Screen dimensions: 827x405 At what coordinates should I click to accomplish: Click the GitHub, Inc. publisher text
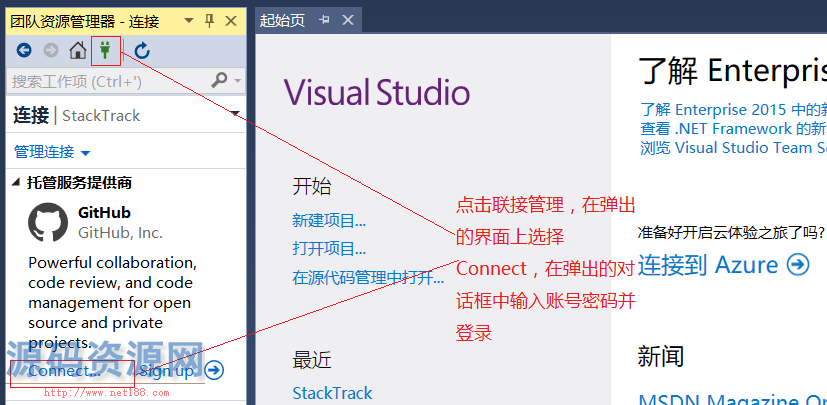coord(120,233)
